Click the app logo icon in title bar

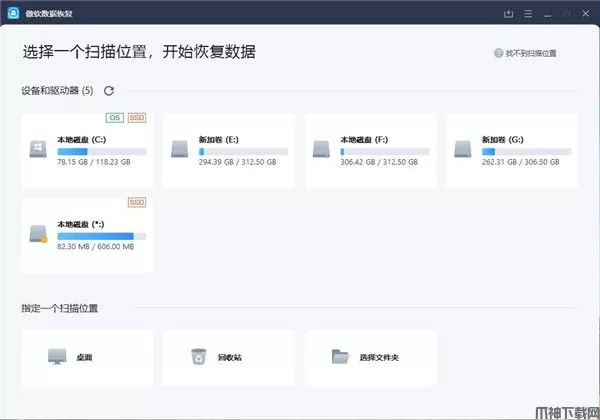point(13,13)
